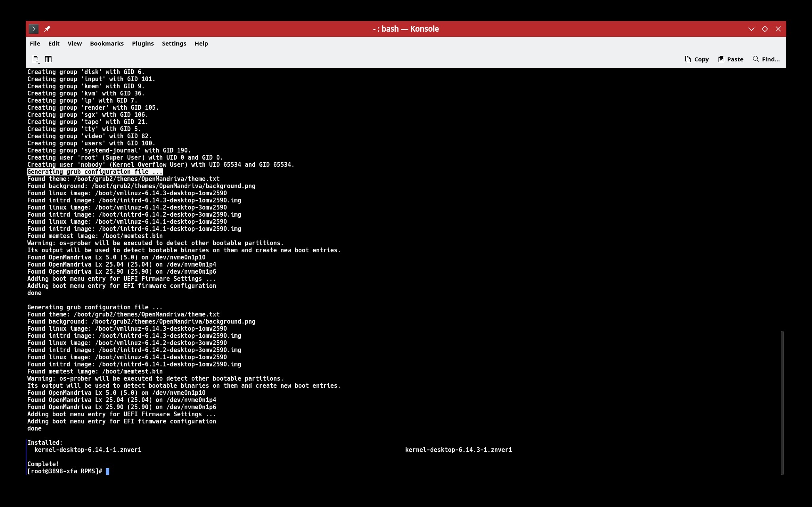Open the Settings menu

click(x=174, y=44)
